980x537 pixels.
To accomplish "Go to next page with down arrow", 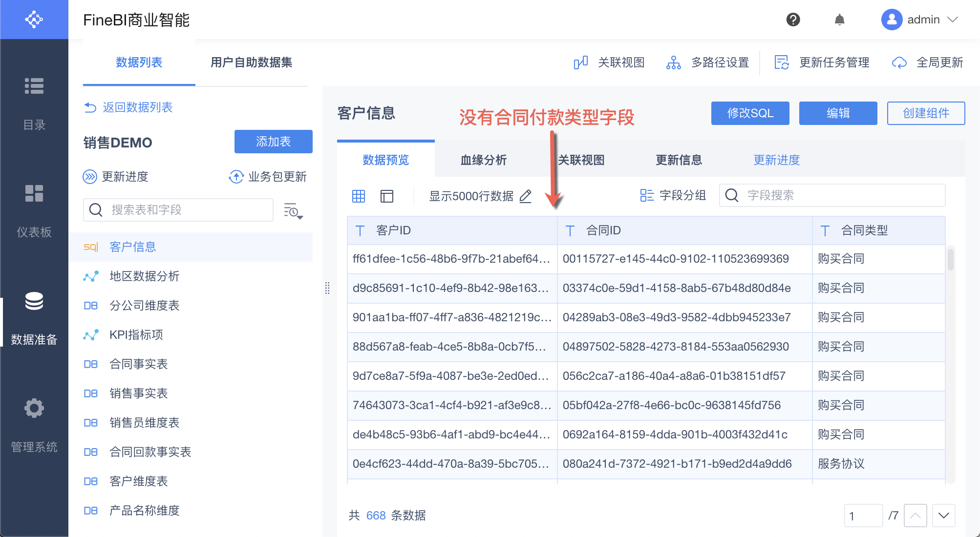I will (943, 516).
